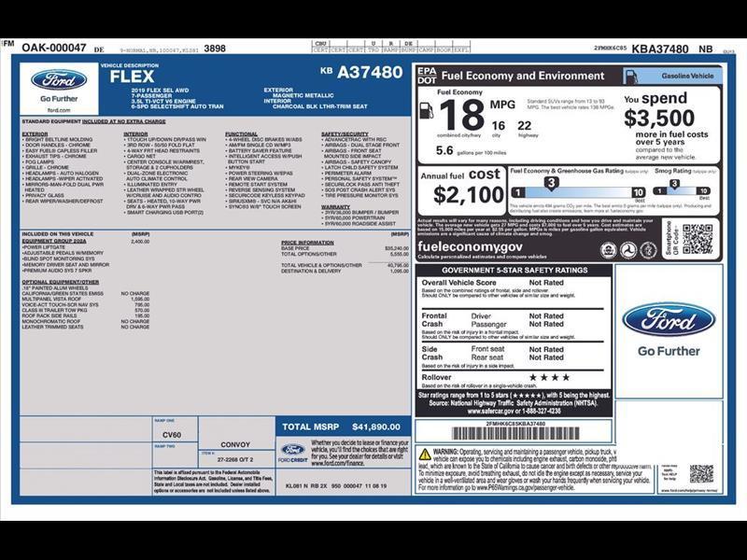Click the yellow warning triangle icon
The image size is (747, 560).
[x=425, y=455]
